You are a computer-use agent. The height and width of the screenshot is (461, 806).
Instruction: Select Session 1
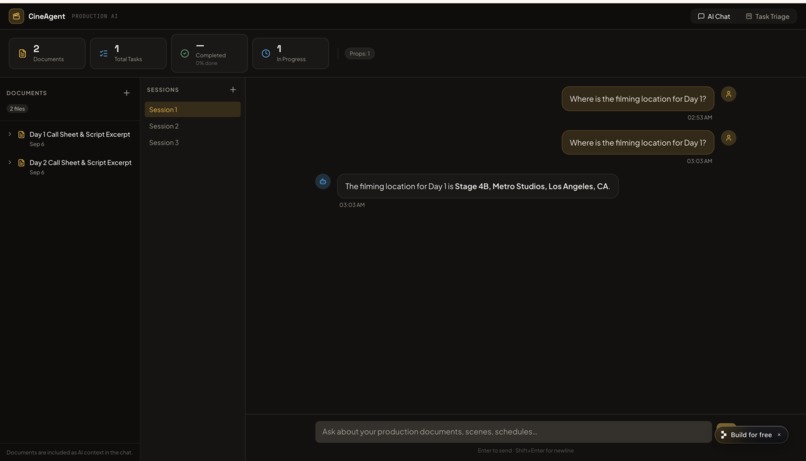tap(192, 109)
